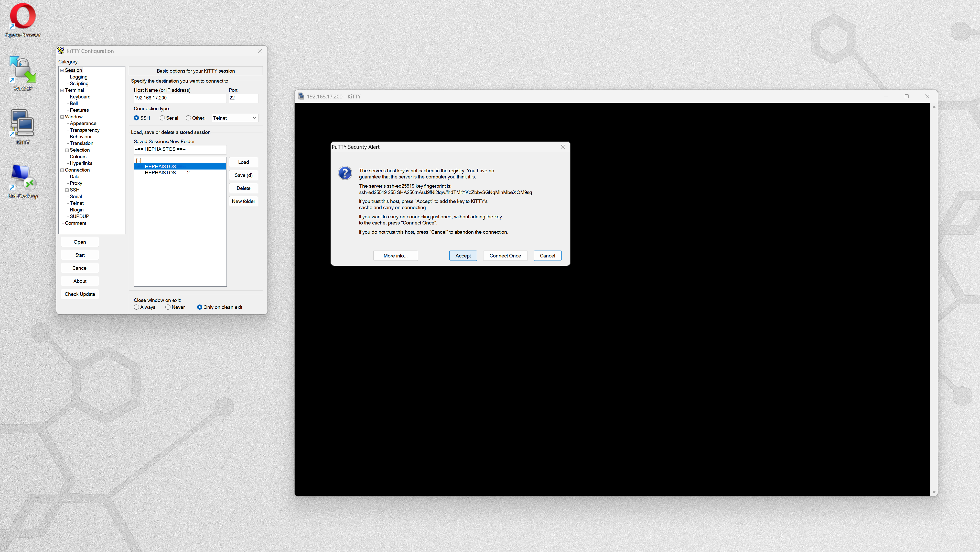This screenshot has width=980, height=552.
Task: Open the Telnet protocol dropdown
Action: point(235,118)
